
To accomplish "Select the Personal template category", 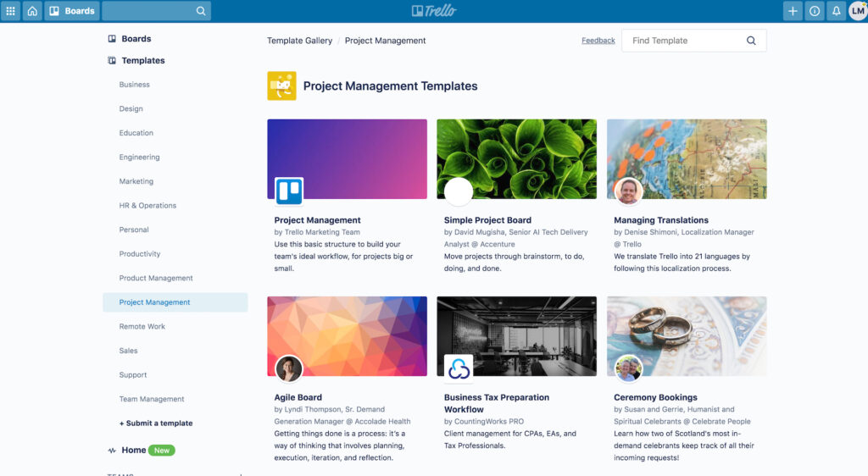I will click(x=134, y=230).
